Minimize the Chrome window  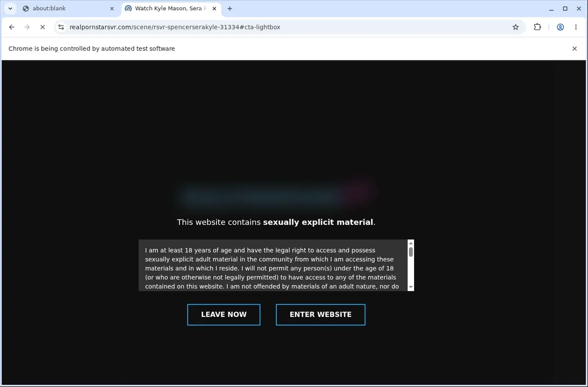(551, 8)
